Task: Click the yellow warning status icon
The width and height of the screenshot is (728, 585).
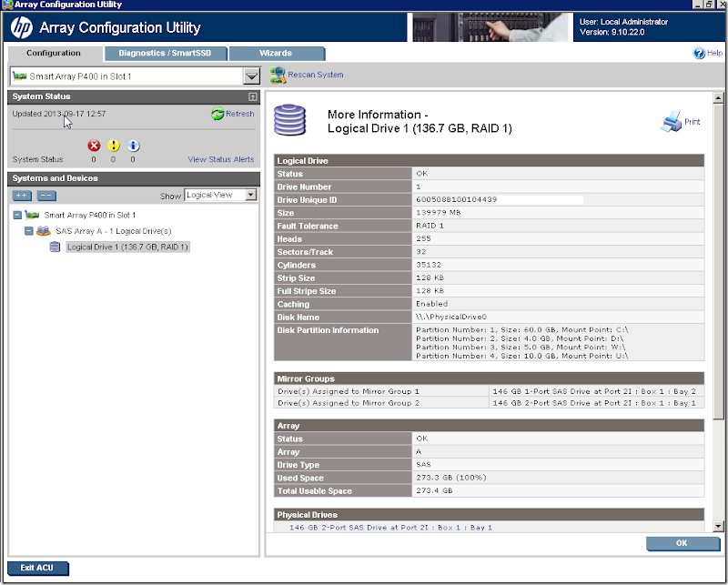Action: point(115,144)
